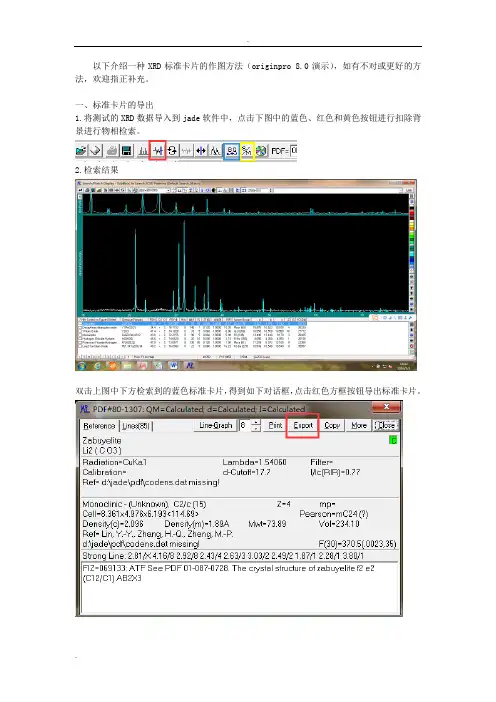Screen dimensions: 496x702
Task: Click the save floppy disk icon
Action: coord(127,151)
